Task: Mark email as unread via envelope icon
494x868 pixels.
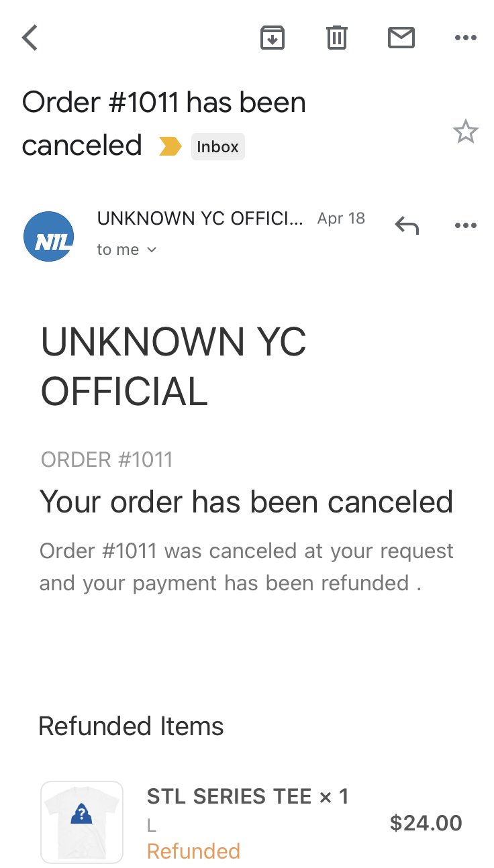Action: (401, 38)
